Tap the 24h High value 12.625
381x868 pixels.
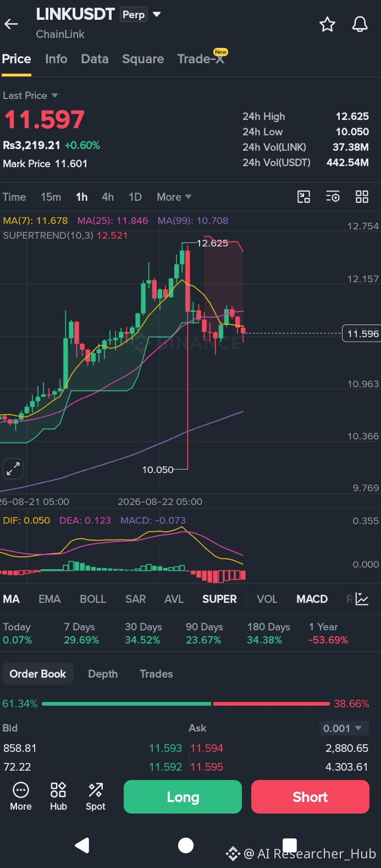[x=352, y=116]
